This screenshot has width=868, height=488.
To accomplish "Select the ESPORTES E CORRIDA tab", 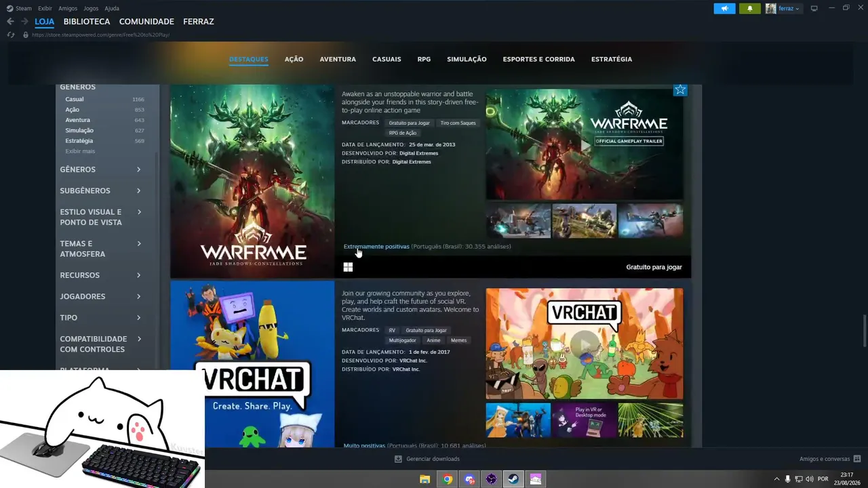I will click(538, 59).
